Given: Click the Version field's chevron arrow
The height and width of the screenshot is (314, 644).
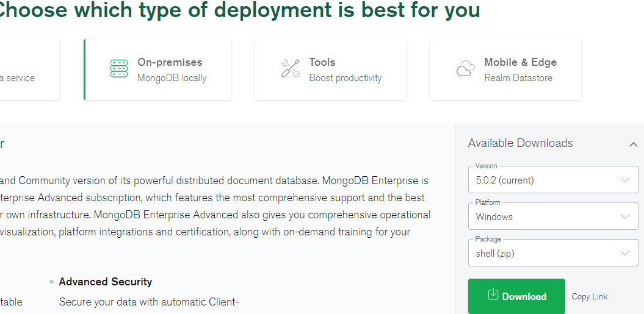Looking at the screenshot, I should coord(624,180).
